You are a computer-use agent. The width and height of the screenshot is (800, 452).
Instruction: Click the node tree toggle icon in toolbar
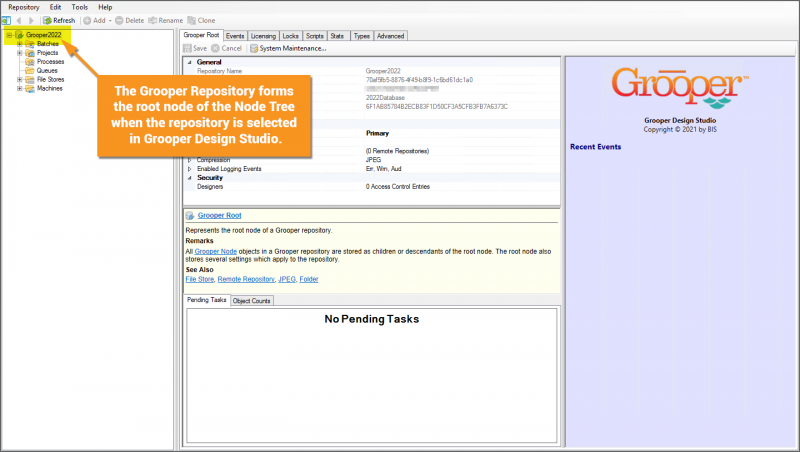click(6, 20)
